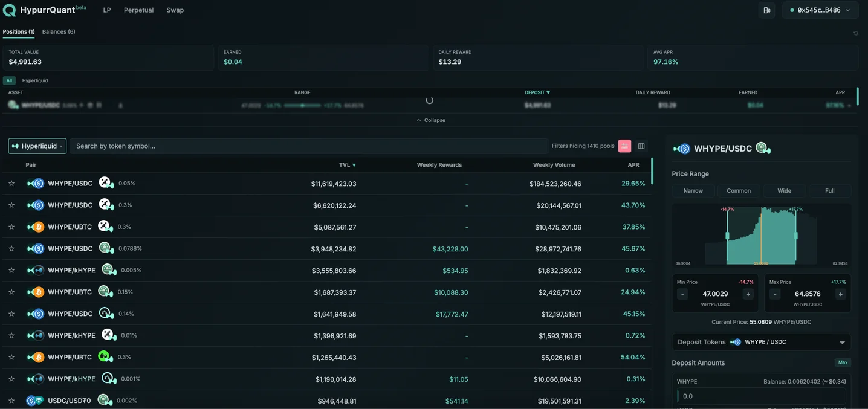Click the DEX icon on WHYPE/USDC 0.05% row
This screenshot has height=409, width=868.
(106, 183)
